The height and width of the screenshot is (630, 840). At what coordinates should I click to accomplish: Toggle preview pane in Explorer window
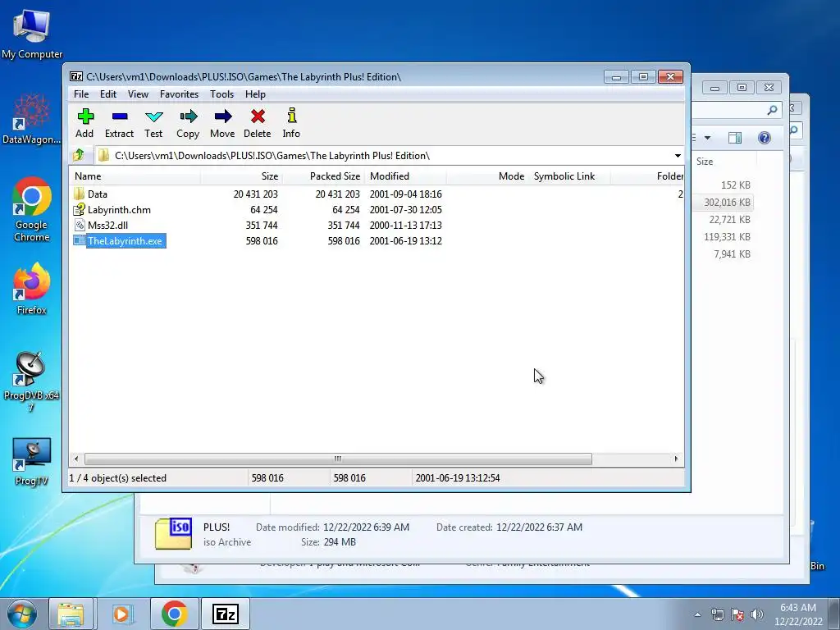click(x=735, y=138)
